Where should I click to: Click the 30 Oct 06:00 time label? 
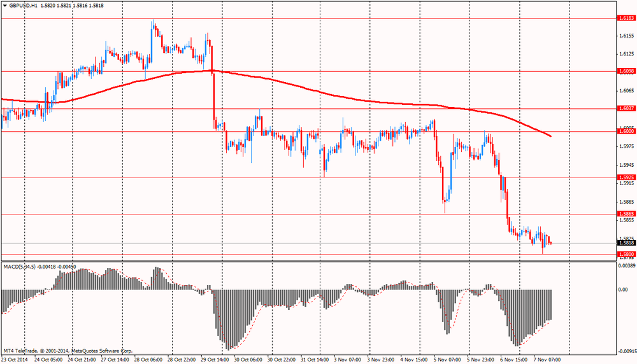pos(248,360)
